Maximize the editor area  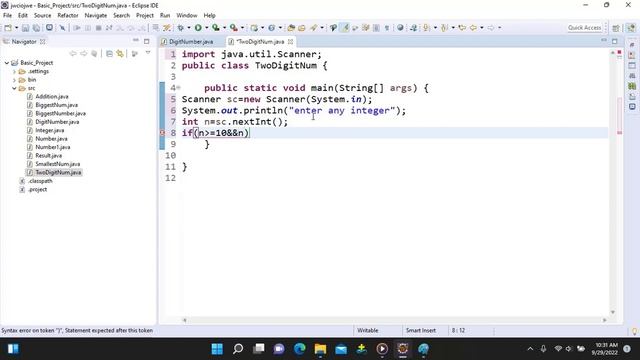coord(615,41)
